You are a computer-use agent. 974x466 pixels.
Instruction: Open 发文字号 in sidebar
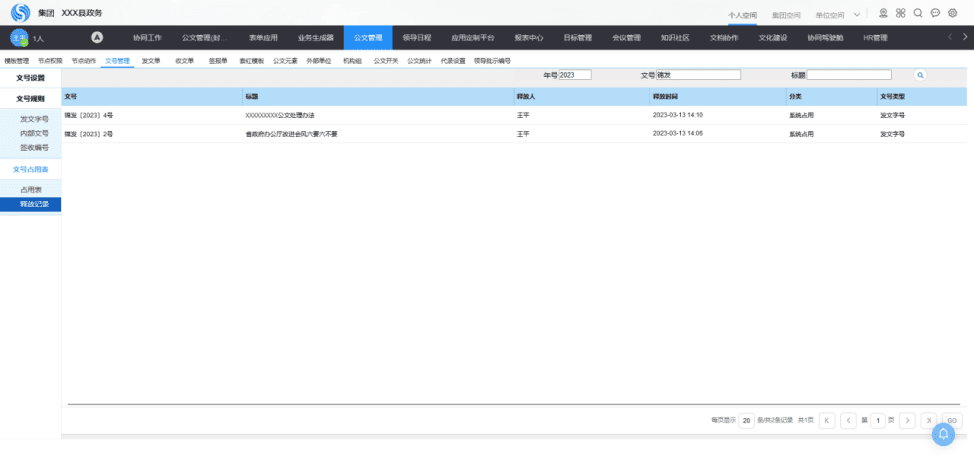(x=34, y=119)
